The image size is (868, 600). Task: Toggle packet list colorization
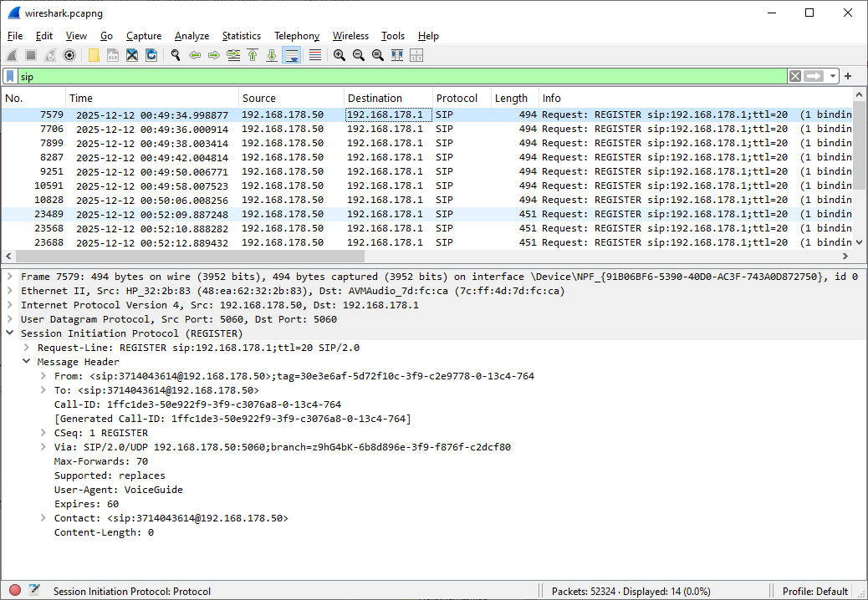point(315,55)
